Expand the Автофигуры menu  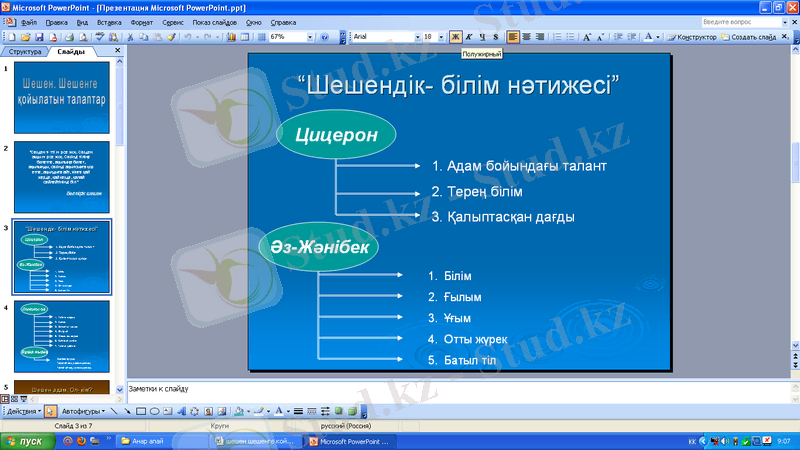click(x=81, y=411)
